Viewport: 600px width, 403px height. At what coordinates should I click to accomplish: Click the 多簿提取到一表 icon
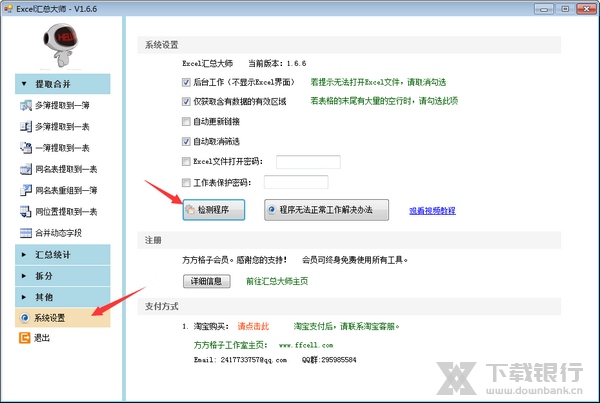(26, 127)
